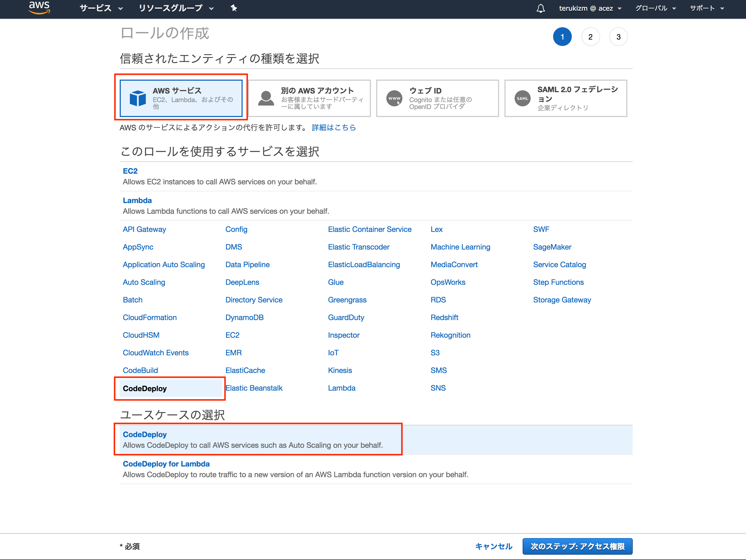
Task: Click the step 2 indicator circle
Action: [590, 37]
